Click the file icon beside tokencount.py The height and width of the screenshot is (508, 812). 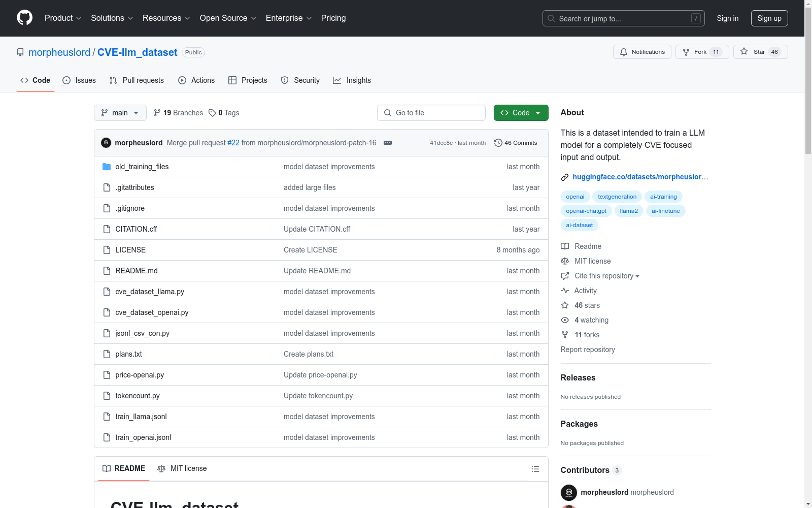tap(107, 396)
